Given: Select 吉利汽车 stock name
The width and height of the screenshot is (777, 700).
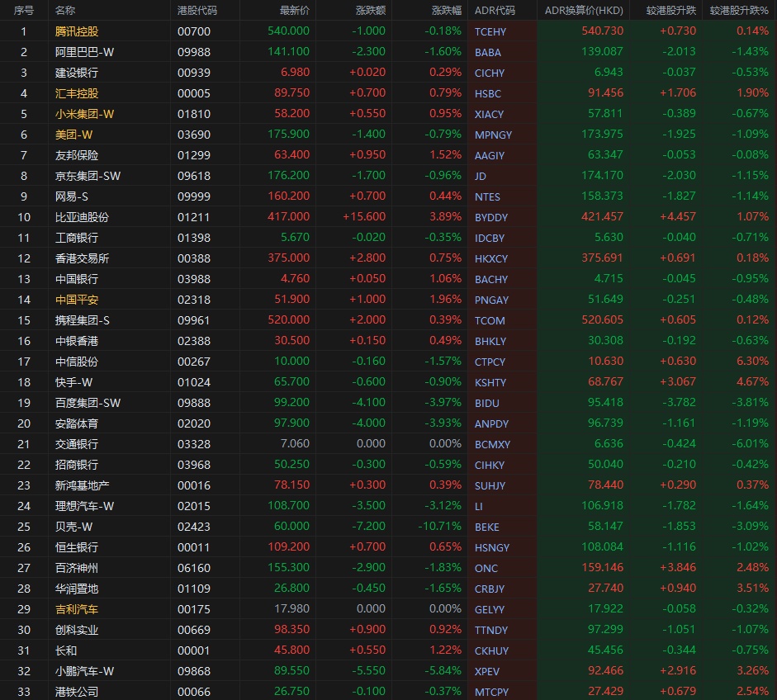Looking at the screenshot, I should tap(77, 609).
